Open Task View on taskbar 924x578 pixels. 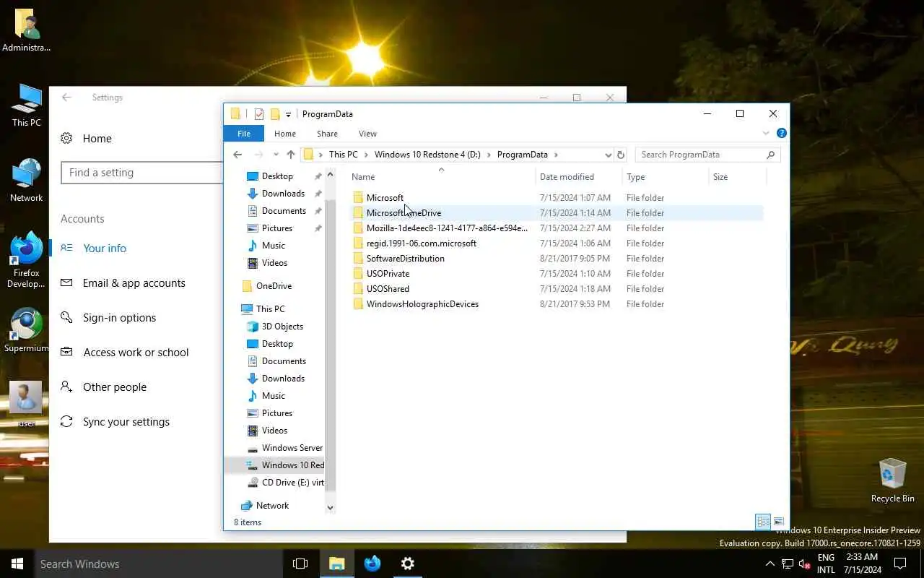click(x=300, y=564)
